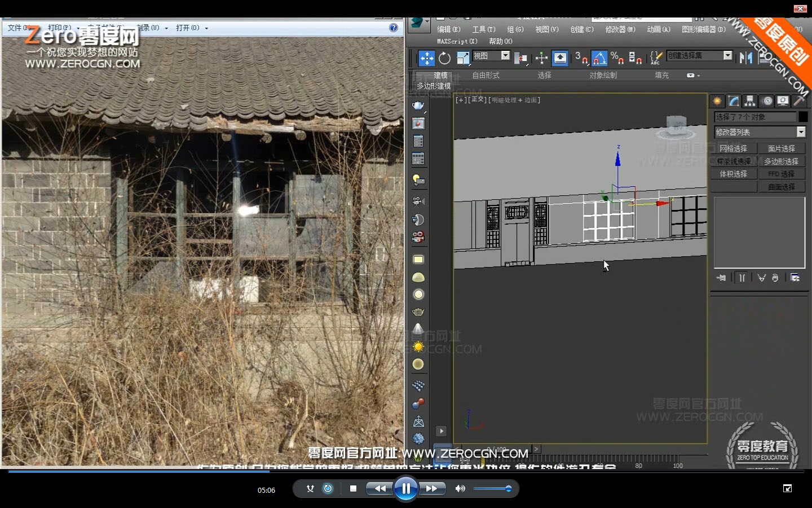This screenshot has height=508, width=812.
Task: Click the 网格选择 modifier button
Action: (733, 148)
